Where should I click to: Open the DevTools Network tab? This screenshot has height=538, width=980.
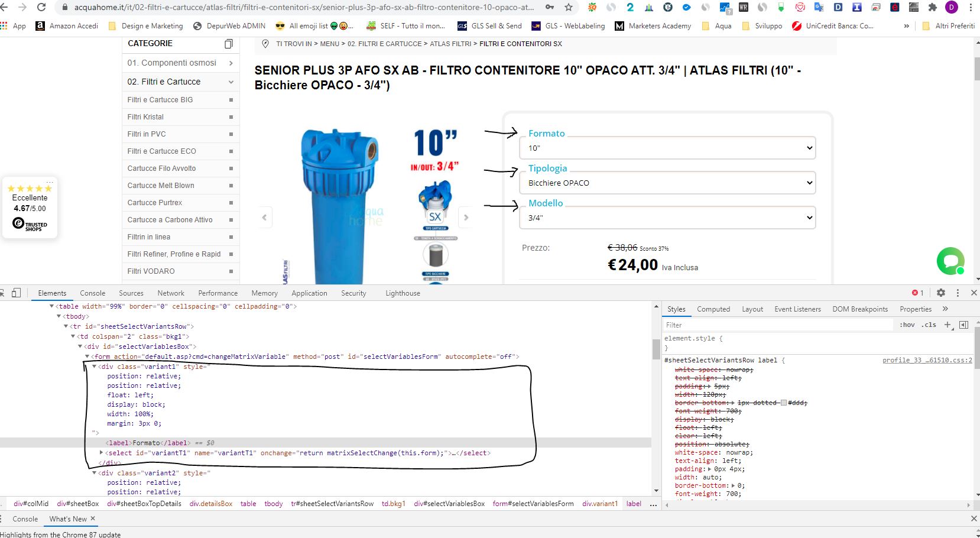tap(171, 293)
